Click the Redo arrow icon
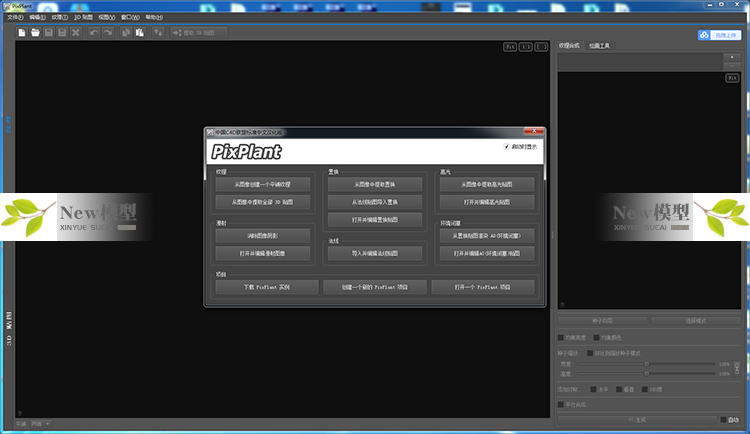This screenshot has height=434, width=750. pyautogui.click(x=107, y=33)
